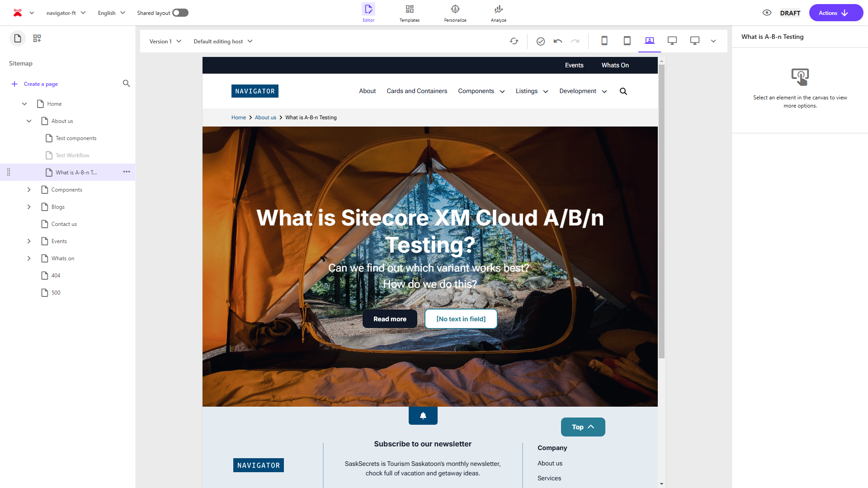
Task: Switch to the Editor tab
Action: coord(368,13)
